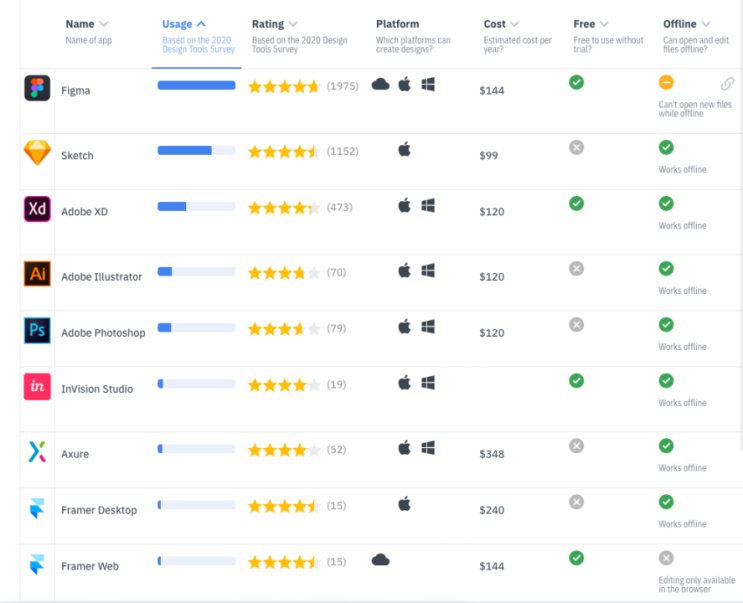Click the Framer Web logo
This screenshot has width=743, height=603.
tap(37, 564)
